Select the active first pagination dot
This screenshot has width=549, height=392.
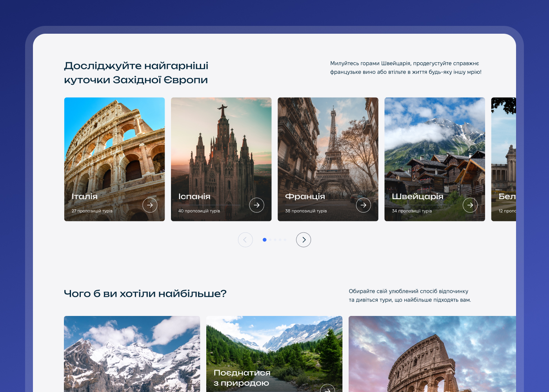(x=265, y=240)
